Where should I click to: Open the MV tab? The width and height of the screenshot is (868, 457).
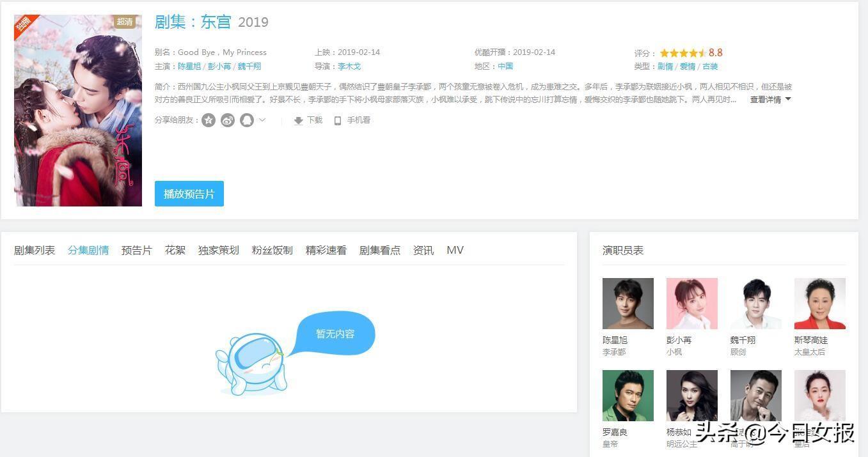tap(455, 250)
